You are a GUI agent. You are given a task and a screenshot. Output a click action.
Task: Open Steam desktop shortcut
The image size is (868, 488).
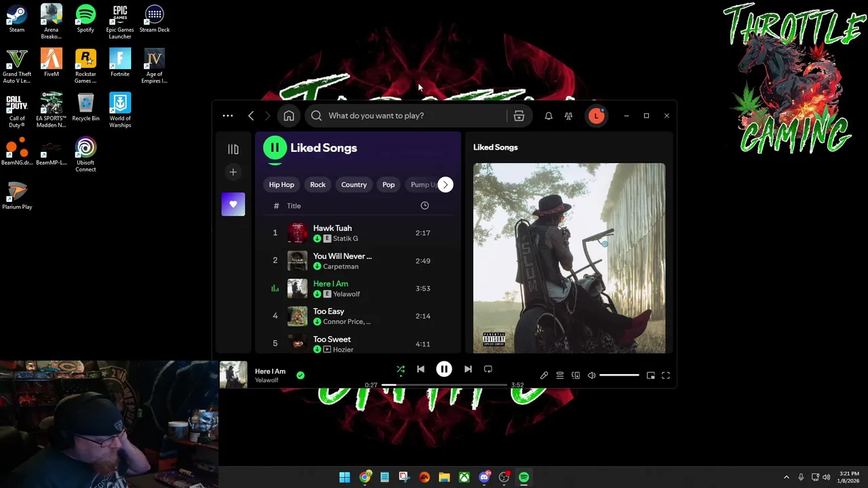[x=17, y=19]
